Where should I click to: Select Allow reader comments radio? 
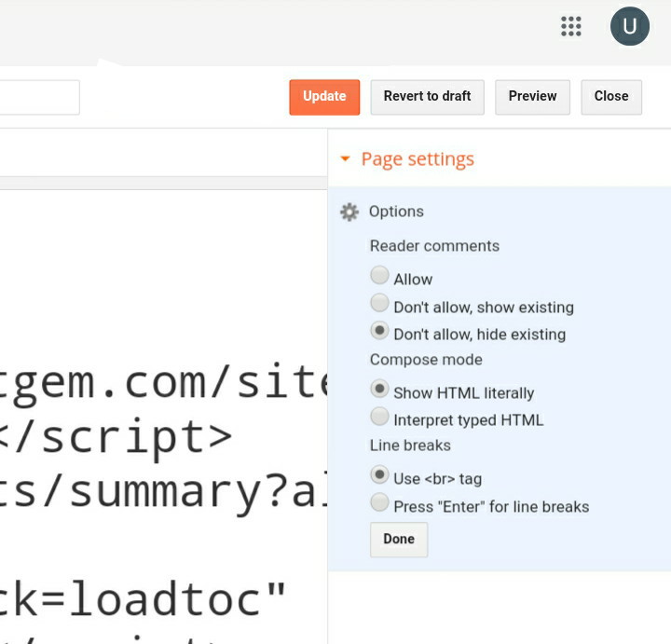[x=379, y=275]
